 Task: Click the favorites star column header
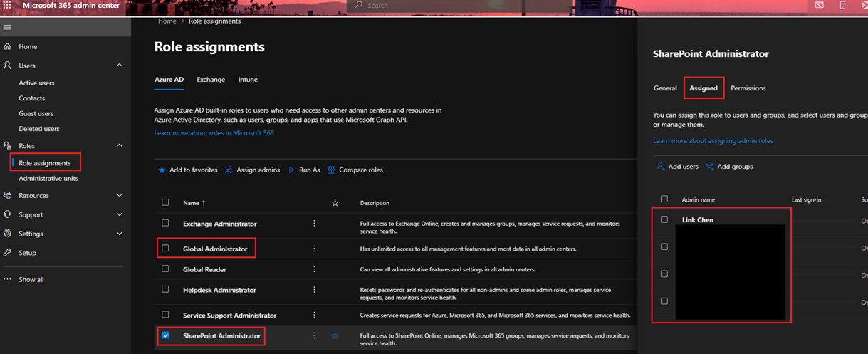(335, 203)
